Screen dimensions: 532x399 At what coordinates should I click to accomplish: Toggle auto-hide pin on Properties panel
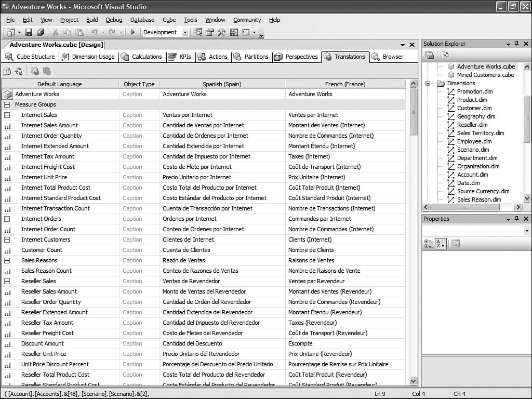tap(517, 219)
